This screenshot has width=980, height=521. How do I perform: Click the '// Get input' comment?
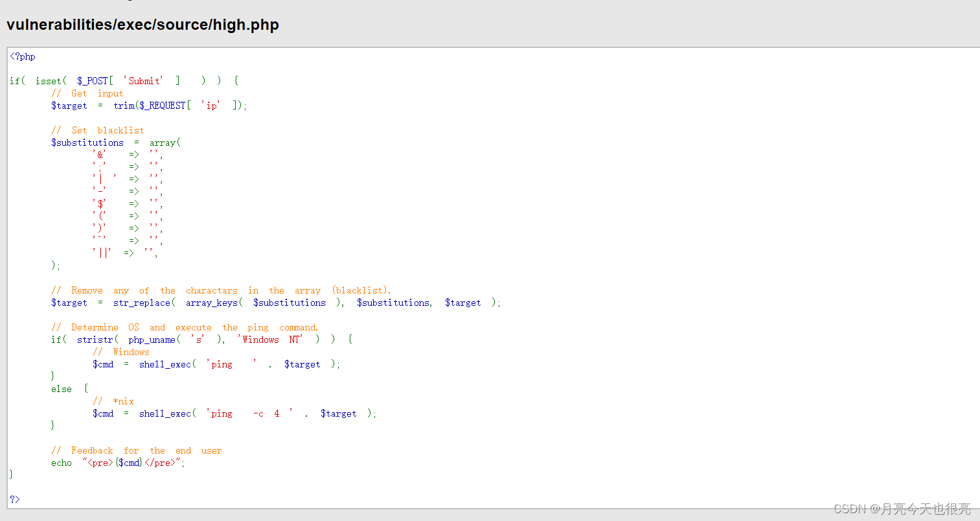pyautogui.click(x=87, y=93)
